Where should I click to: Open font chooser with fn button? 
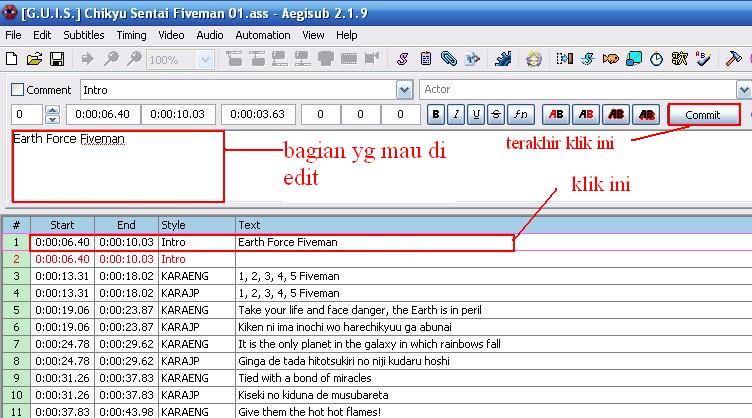coord(520,115)
